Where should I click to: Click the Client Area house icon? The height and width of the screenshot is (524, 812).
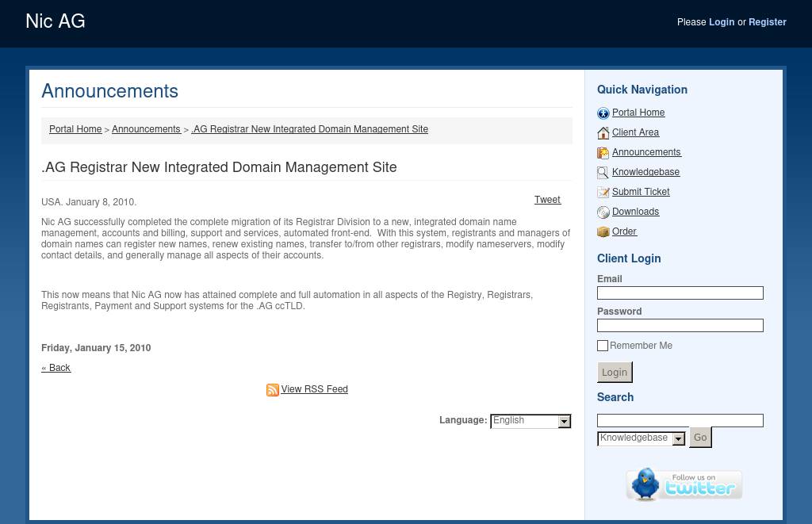[603, 133]
